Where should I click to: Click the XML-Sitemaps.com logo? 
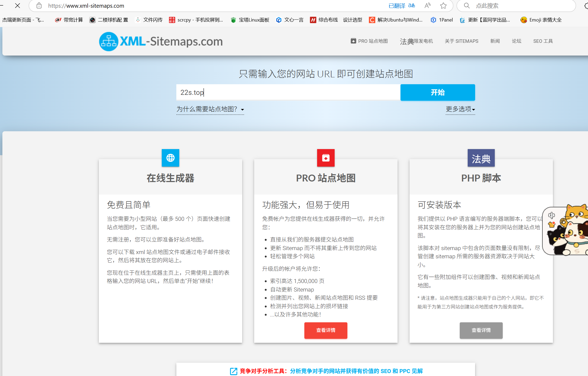(161, 41)
